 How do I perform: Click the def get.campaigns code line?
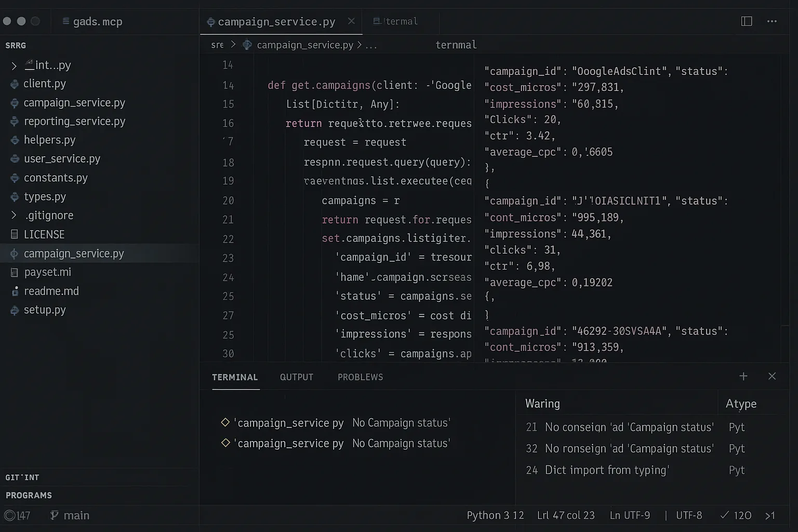click(x=369, y=85)
